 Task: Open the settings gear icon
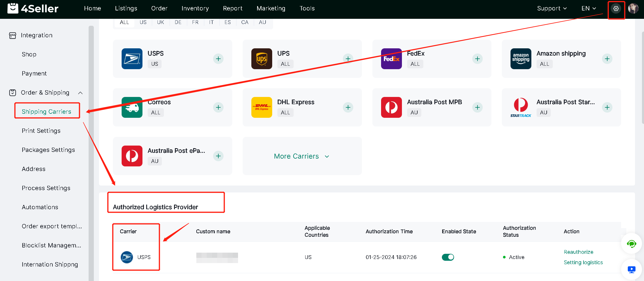coord(616,9)
